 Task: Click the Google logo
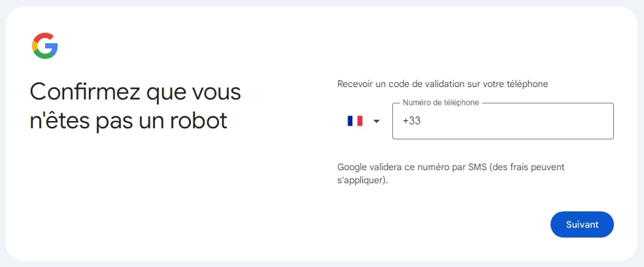coord(44,46)
